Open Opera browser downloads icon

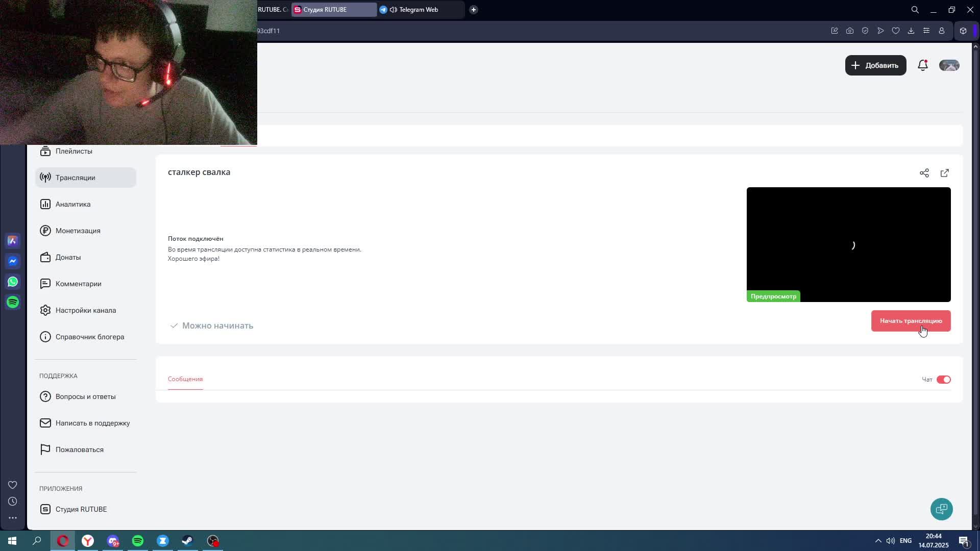point(911,31)
